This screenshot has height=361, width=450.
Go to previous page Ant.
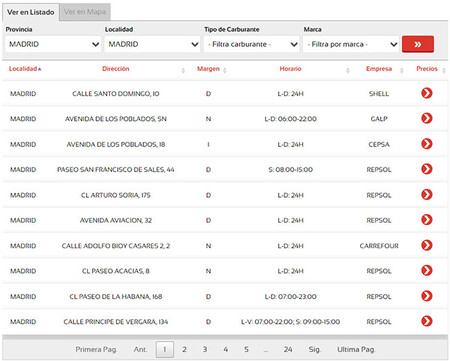140,349
